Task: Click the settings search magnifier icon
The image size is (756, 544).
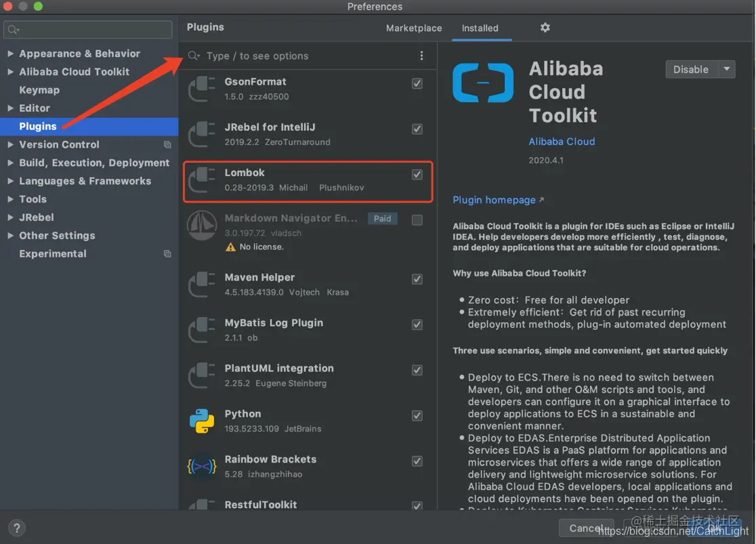Action: (x=14, y=30)
